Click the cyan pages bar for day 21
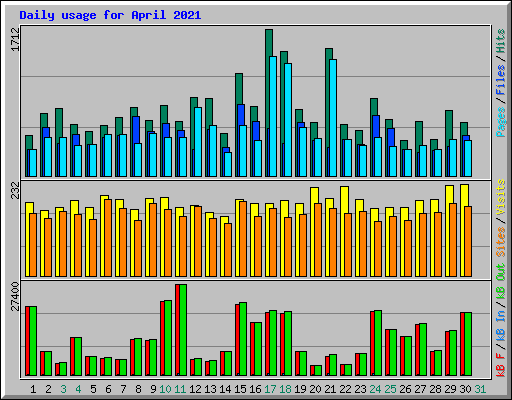The image size is (512, 400). [333, 118]
